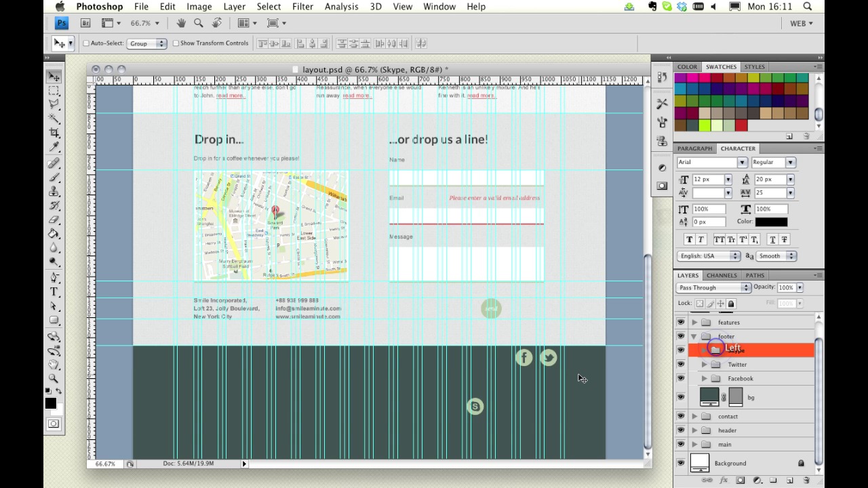Switch to the Channels tab
Viewport: 868px width, 488px height.
coord(722,275)
